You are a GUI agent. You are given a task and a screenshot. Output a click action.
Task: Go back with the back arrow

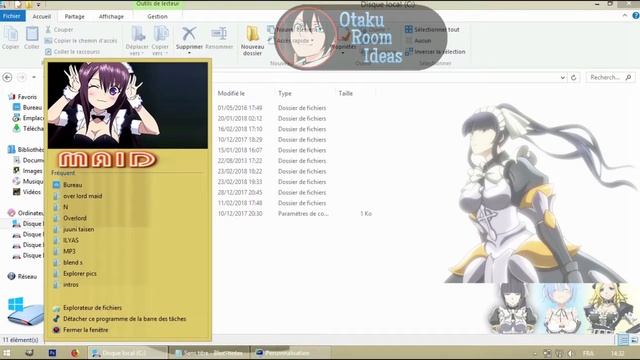click(x=7, y=77)
